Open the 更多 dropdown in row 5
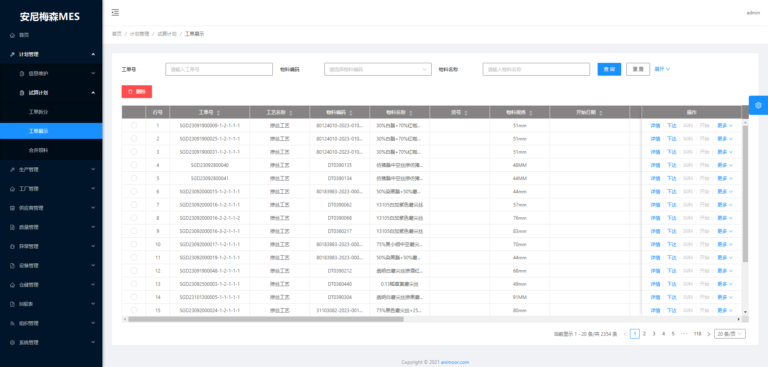768x367 pixels. pos(725,178)
